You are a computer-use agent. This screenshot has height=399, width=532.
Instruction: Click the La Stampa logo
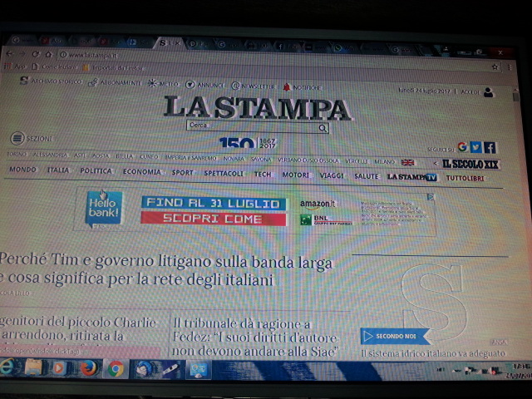[257, 107]
